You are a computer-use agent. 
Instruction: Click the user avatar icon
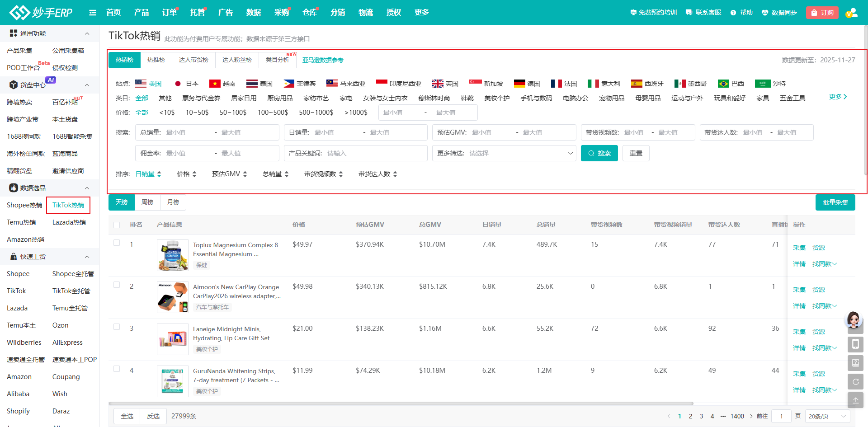(x=851, y=13)
